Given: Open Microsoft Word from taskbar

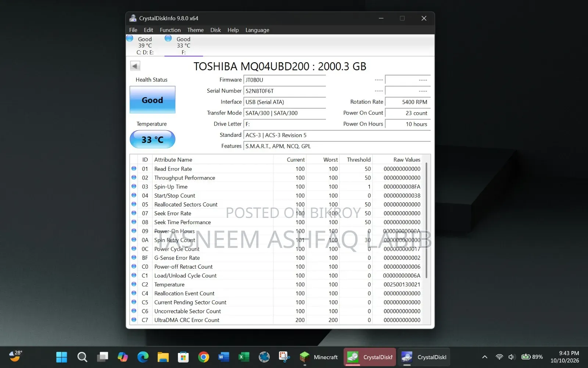Looking at the screenshot, I should (223, 357).
